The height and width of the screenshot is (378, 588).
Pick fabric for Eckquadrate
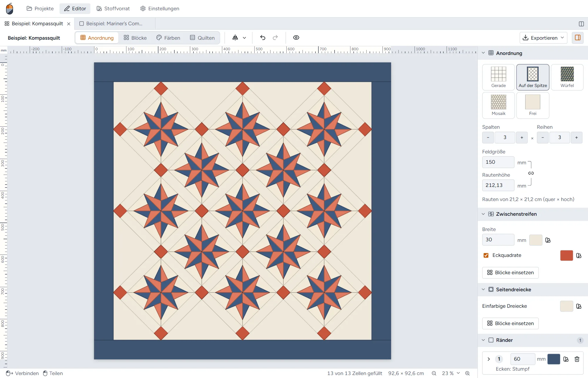[579, 255]
